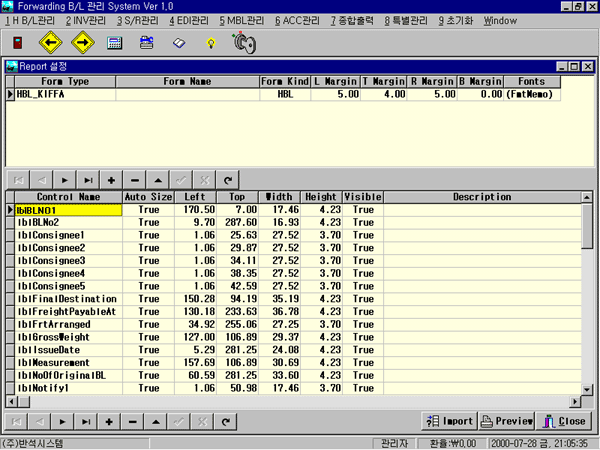Jump to last record in bottom navigator

click(x=86, y=422)
